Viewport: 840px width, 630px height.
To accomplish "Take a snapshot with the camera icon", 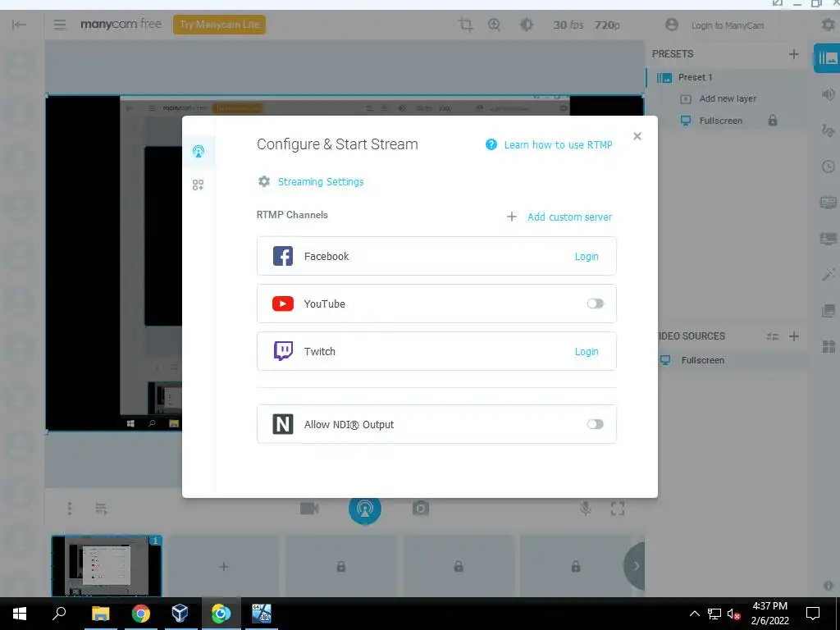I will tap(421, 508).
